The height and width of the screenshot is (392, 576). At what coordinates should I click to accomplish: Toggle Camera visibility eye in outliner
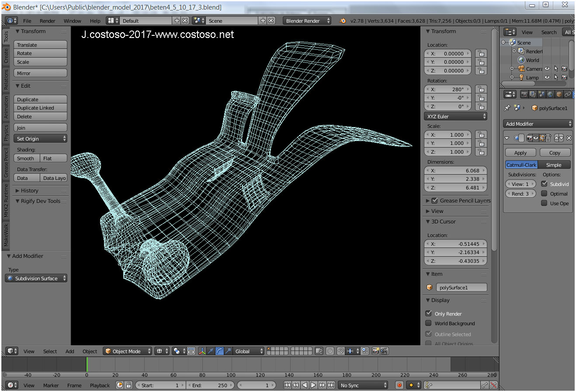(547, 69)
